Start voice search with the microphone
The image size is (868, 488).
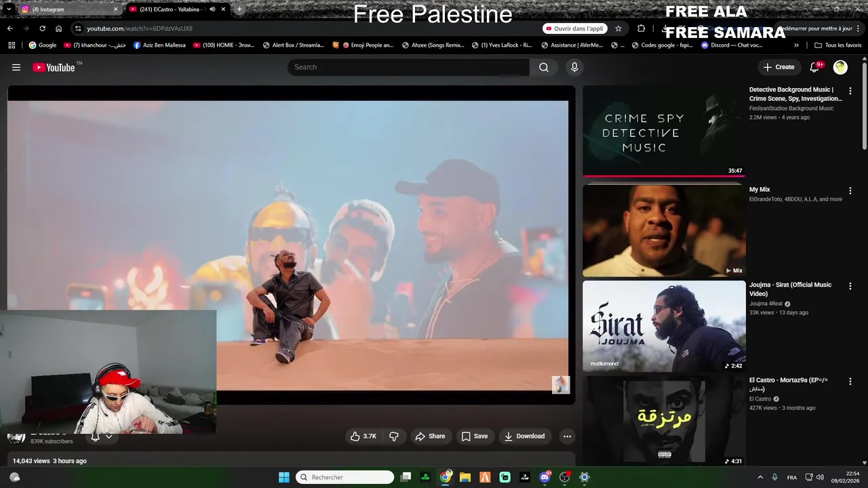(574, 67)
